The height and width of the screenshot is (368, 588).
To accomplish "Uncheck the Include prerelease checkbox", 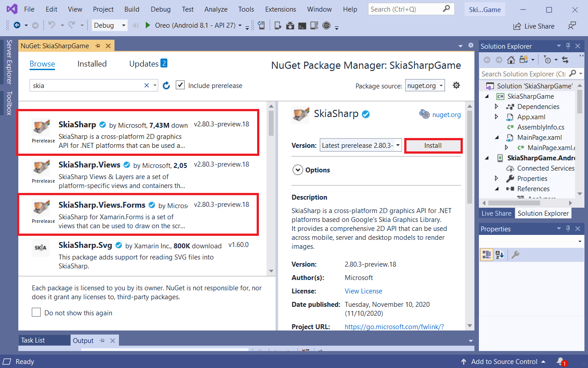I will point(180,85).
